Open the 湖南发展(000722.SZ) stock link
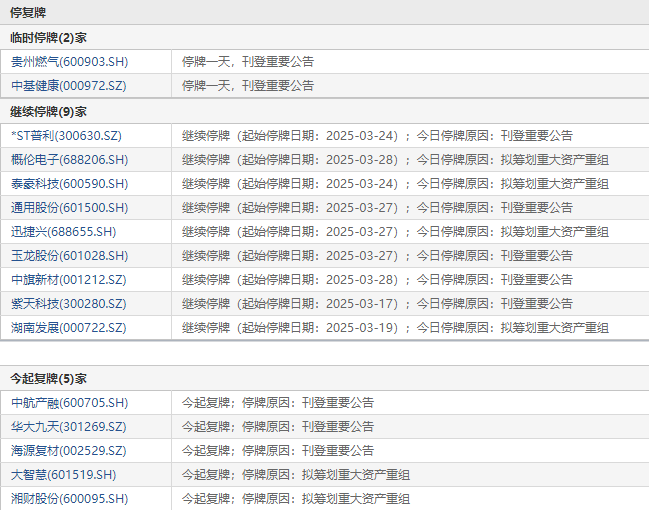The width and height of the screenshot is (649, 510). pyautogui.click(x=69, y=328)
